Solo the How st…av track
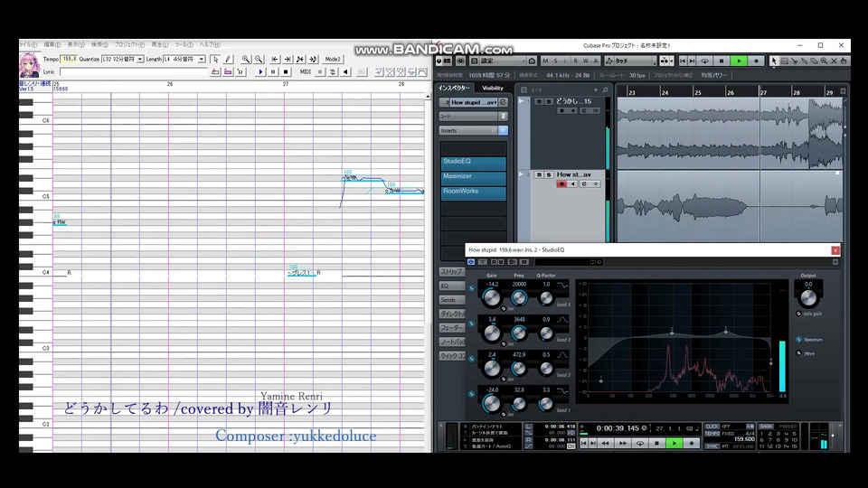This screenshot has height=488, width=868. click(549, 174)
